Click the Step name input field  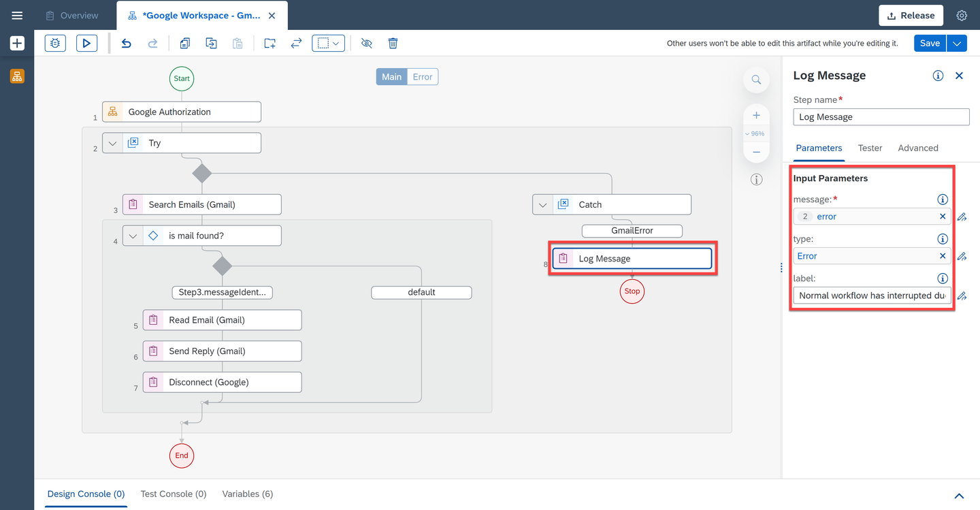click(x=881, y=117)
